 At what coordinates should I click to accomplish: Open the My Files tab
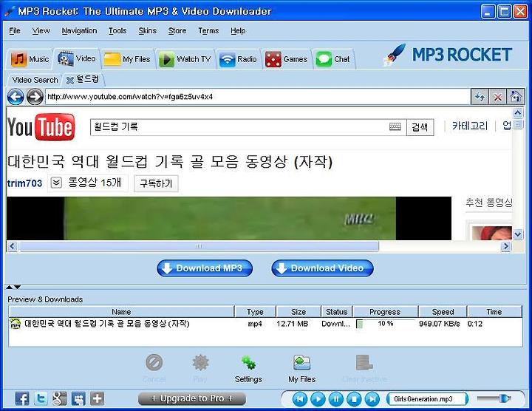127,59
